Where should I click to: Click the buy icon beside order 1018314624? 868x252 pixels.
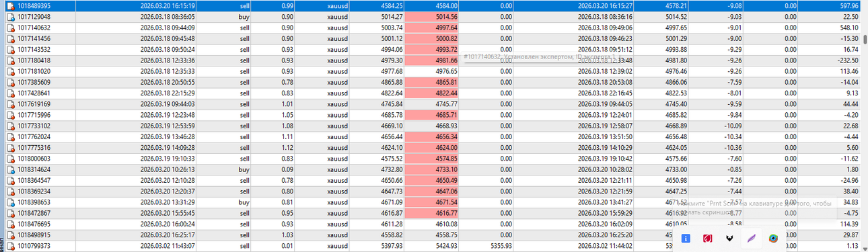coord(10,169)
